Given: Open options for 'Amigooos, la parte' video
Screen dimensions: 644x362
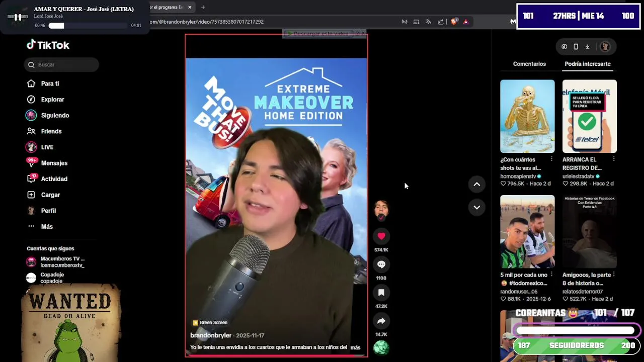Looking at the screenshot, I should (614, 275).
